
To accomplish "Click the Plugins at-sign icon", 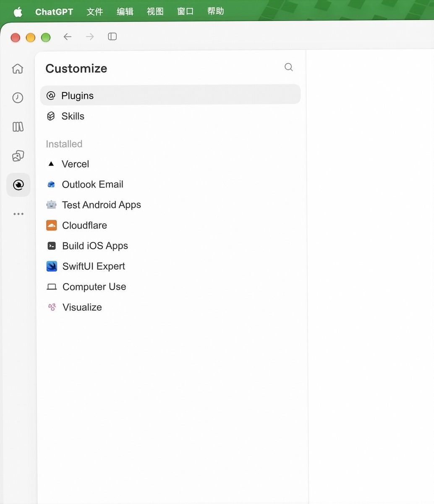I will tap(51, 96).
